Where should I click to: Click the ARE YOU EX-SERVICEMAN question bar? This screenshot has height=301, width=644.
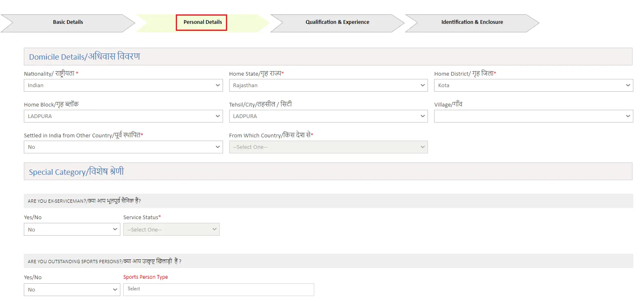pyautogui.click(x=328, y=201)
